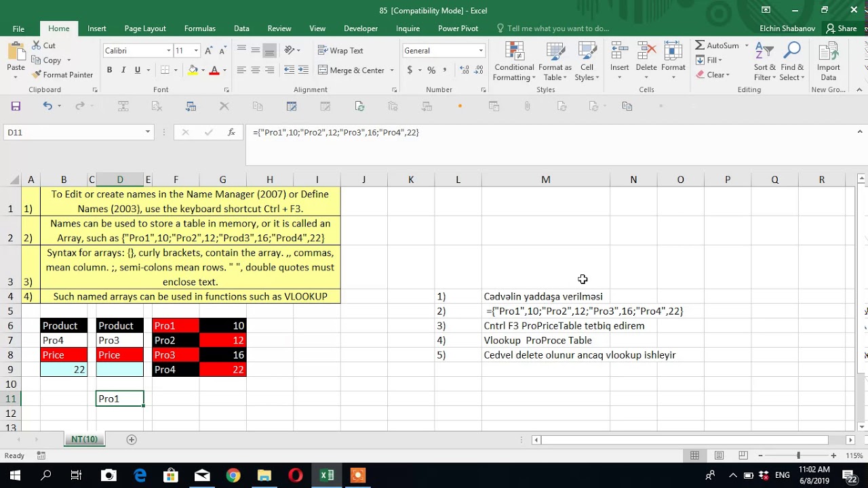Open the File menu
Image resolution: width=868 pixels, height=488 pixels.
[18, 28]
